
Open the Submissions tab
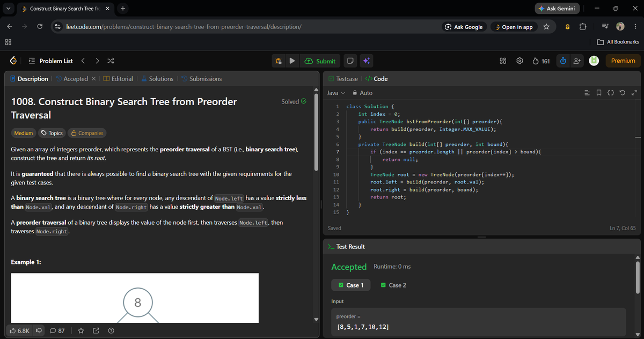click(201, 79)
